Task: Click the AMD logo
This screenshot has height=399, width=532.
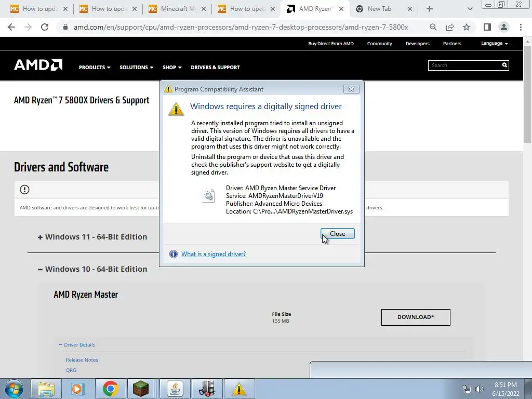Action: 38,65
